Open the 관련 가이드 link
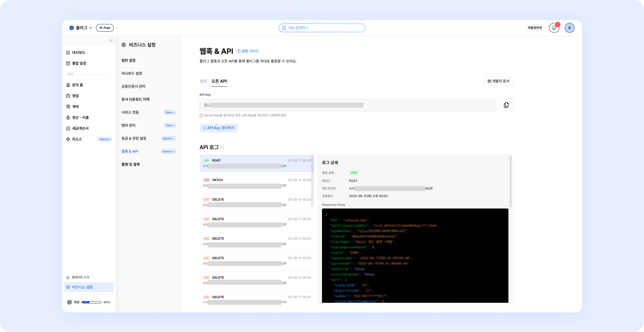644x332 pixels. click(x=248, y=51)
